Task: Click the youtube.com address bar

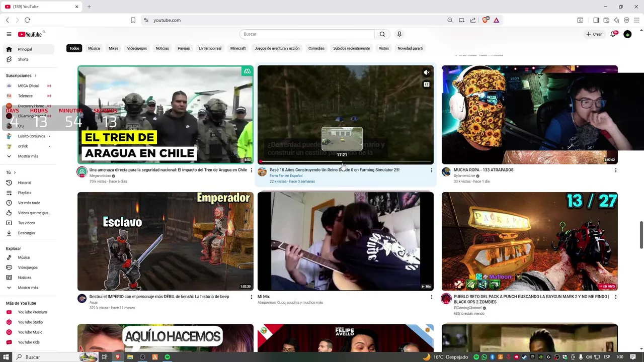Action: pyautogui.click(x=297, y=20)
